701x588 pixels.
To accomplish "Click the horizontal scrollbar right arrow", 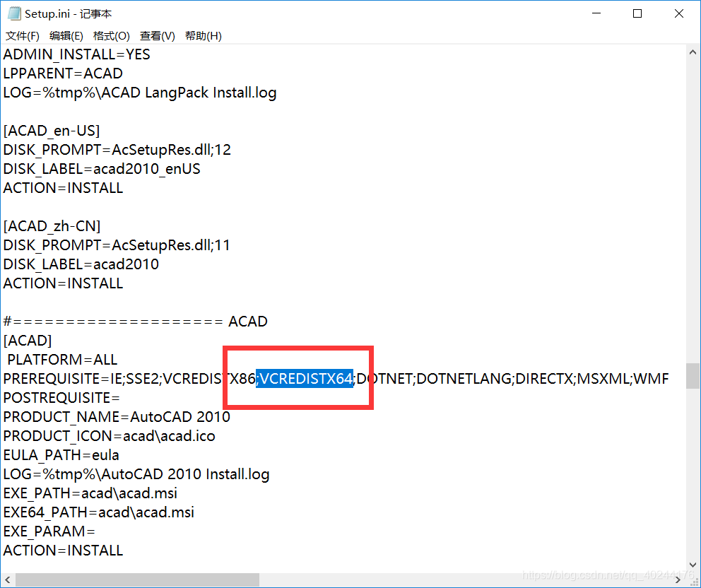I will click(x=678, y=580).
